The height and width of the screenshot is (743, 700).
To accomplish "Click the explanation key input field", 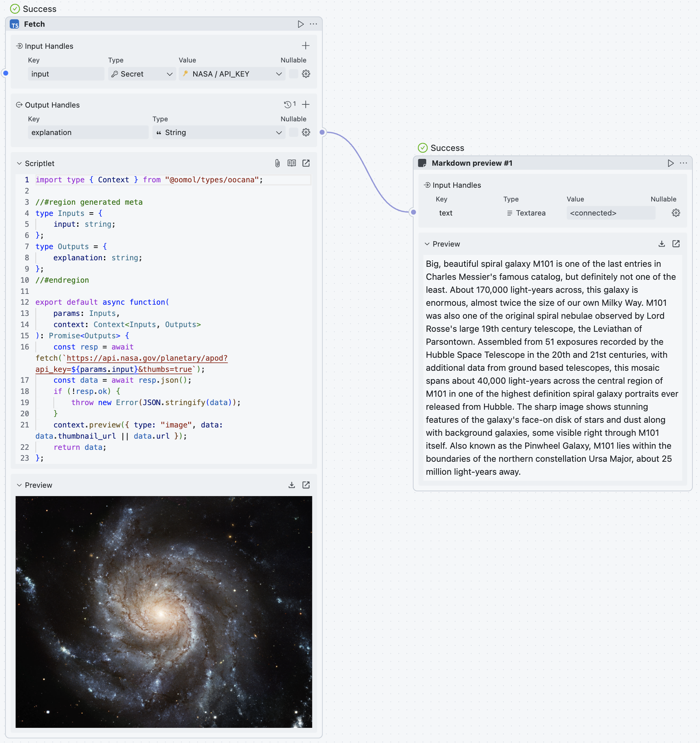I will pos(88,132).
